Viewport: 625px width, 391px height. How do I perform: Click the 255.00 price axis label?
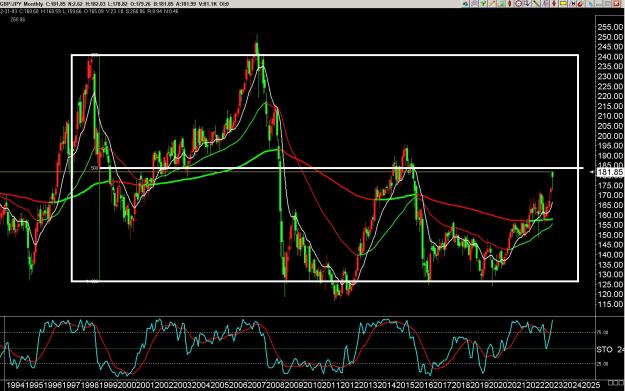tap(610, 27)
